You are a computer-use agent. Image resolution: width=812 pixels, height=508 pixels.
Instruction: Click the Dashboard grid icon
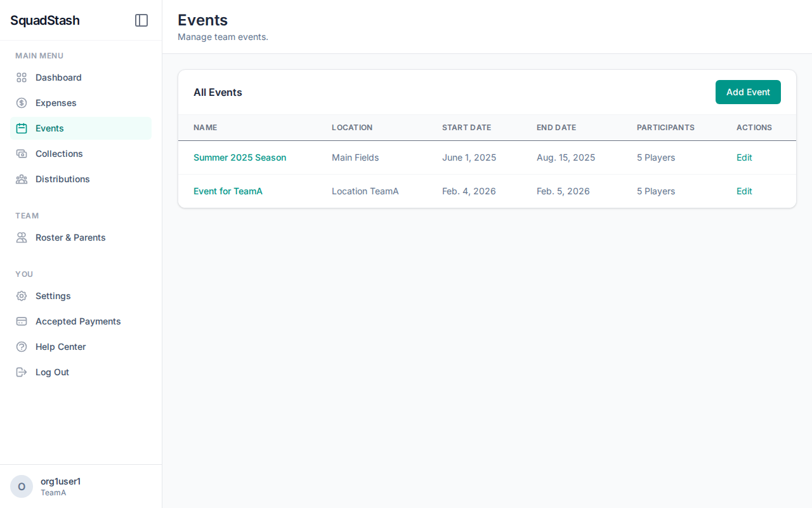[21, 77]
